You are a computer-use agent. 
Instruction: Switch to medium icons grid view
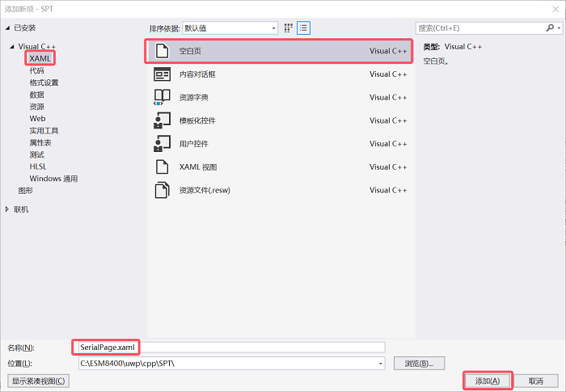point(288,28)
